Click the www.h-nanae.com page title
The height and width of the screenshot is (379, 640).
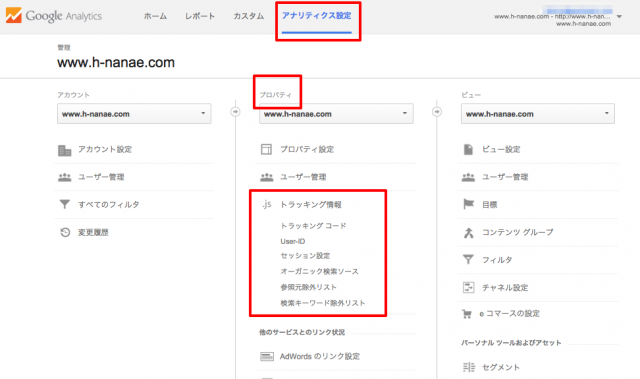click(x=116, y=62)
